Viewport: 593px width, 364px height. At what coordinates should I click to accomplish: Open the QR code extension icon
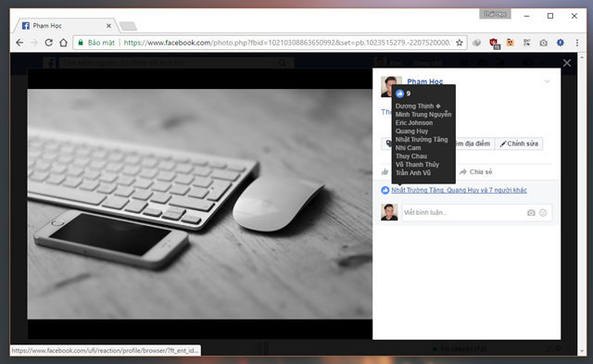(x=526, y=43)
